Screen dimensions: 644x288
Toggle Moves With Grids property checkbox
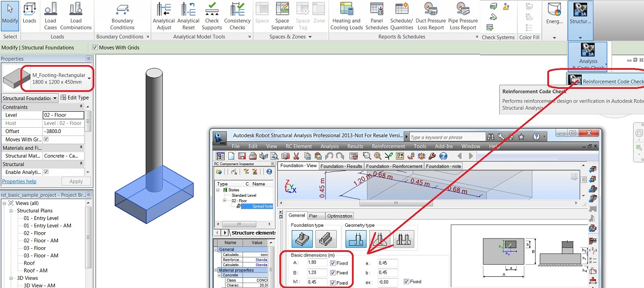tap(46, 139)
